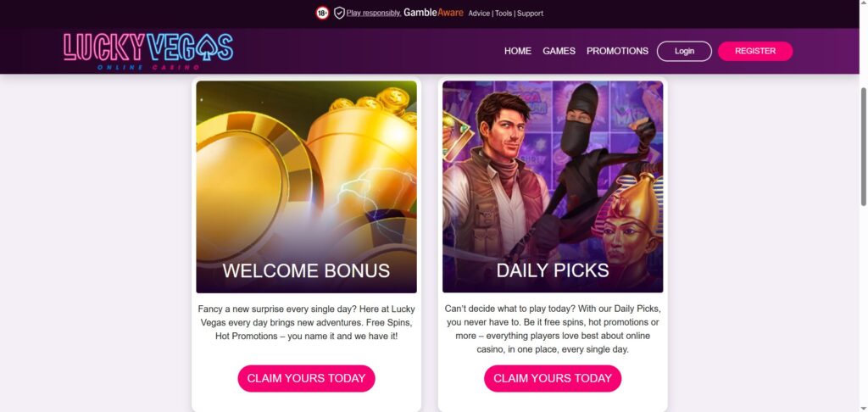868x412 pixels.
Task: Open the Support link in top bar
Action: [x=531, y=14]
